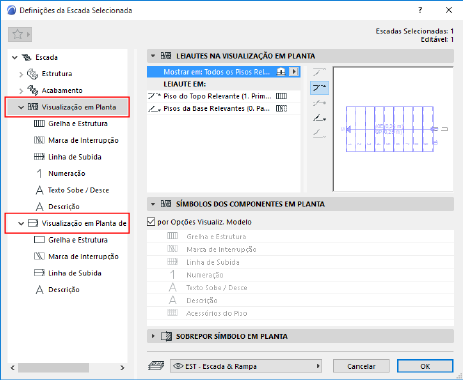Screen dimensions: 463x380
Task: Select the Piso do Topo Relevante row
Action: (x=224, y=96)
